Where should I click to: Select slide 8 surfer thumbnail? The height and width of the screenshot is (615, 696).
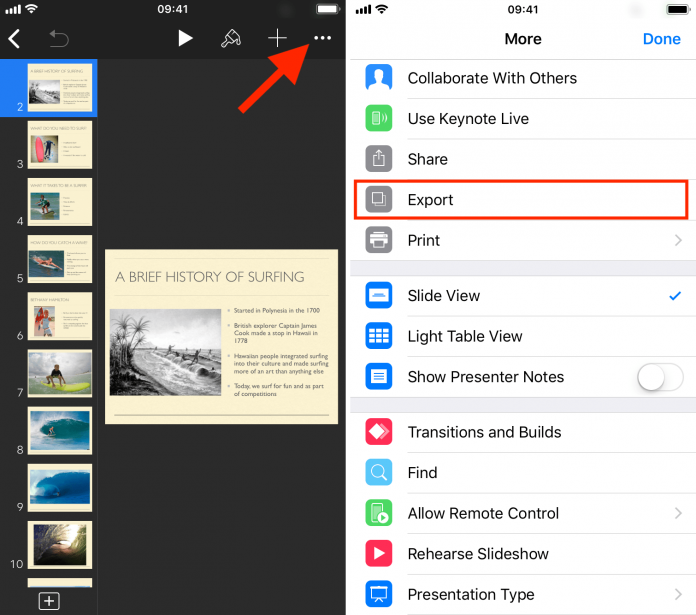[x=60, y=430]
